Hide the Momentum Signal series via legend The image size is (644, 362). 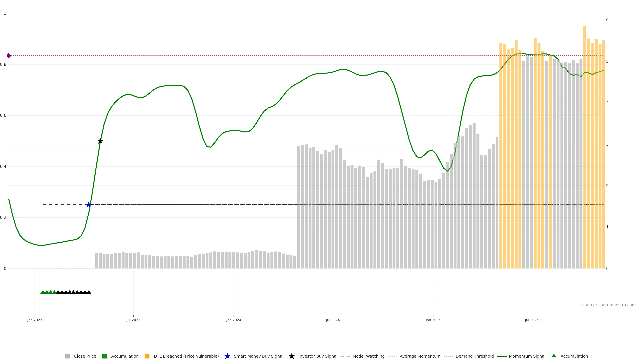pos(527,356)
